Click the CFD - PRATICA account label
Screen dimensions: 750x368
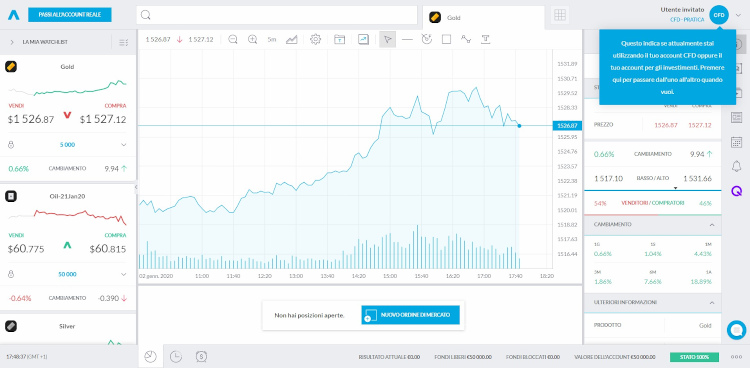tap(687, 20)
